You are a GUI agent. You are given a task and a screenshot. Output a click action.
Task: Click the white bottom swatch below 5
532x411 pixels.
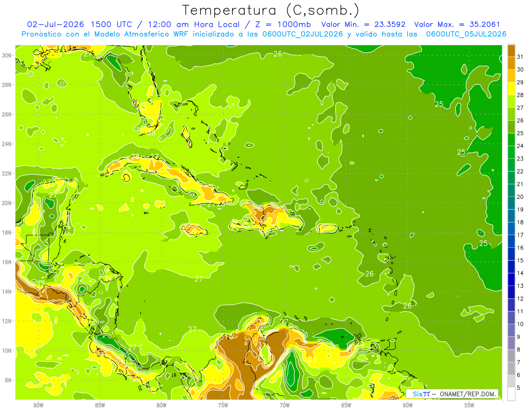[x=511, y=394]
